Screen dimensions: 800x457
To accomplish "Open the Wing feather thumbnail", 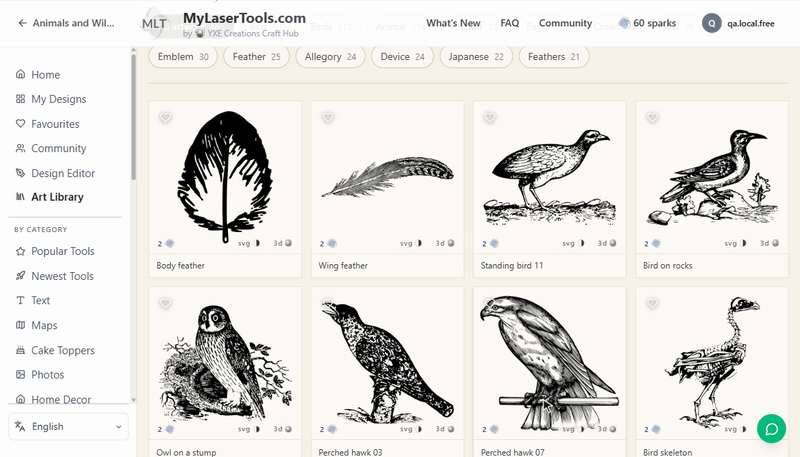I will pyautogui.click(x=388, y=176).
